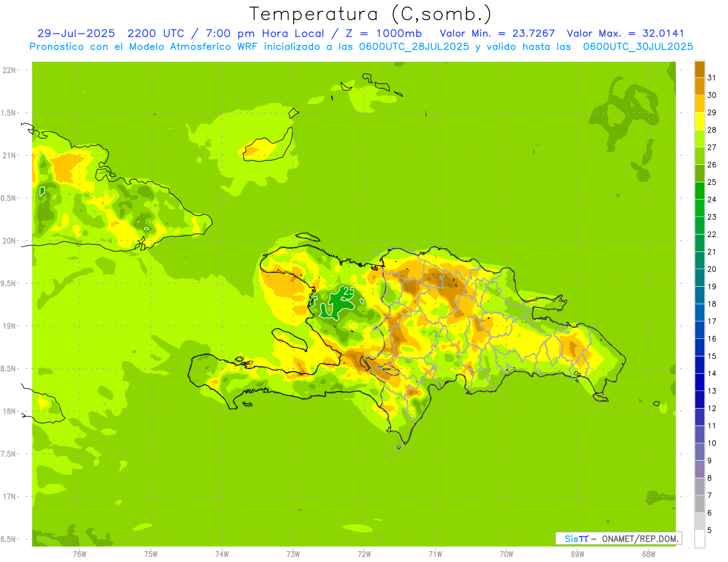Image resolution: width=728 pixels, height=562 pixels.
Task: Click the "17N" latitude label
Action: [8, 497]
